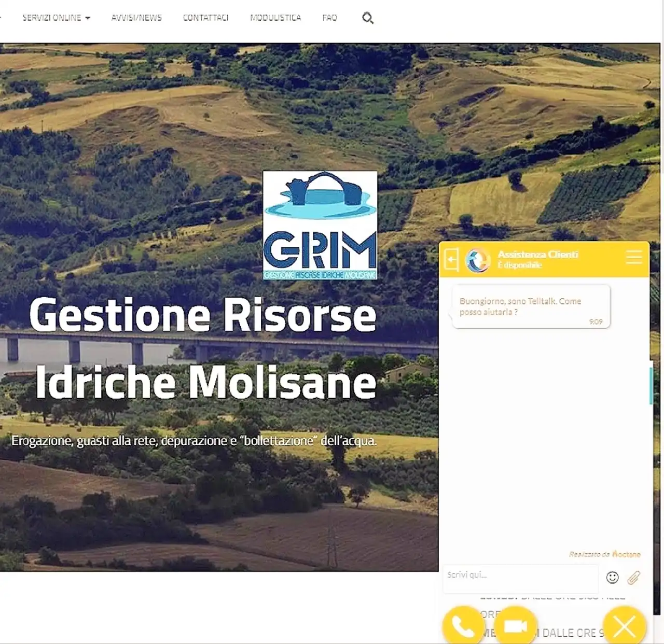Open the Contattaci menu item
Image resolution: width=664 pixels, height=644 pixels.
[x=205, y=18]
